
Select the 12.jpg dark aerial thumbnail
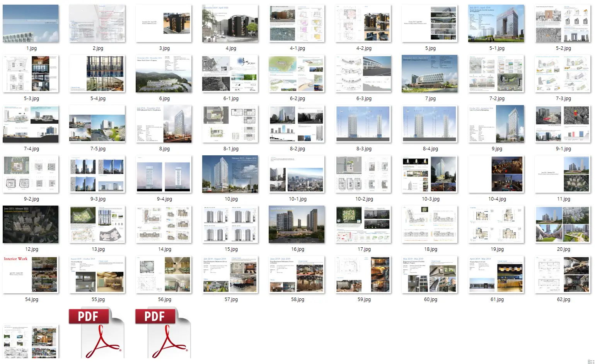pos(31,225)
